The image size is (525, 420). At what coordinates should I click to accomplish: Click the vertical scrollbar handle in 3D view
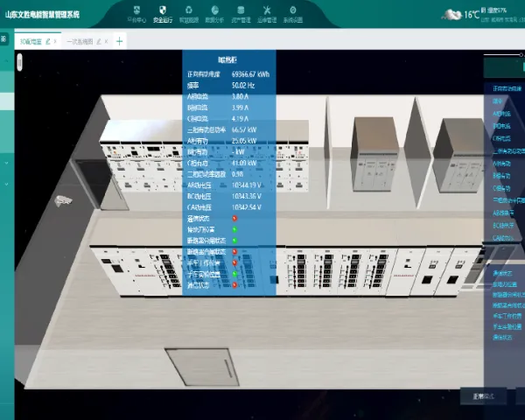[19, 62]
